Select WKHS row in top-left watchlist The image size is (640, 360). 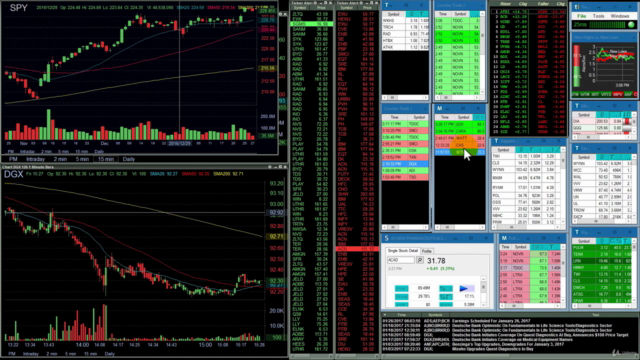point(405,20)
